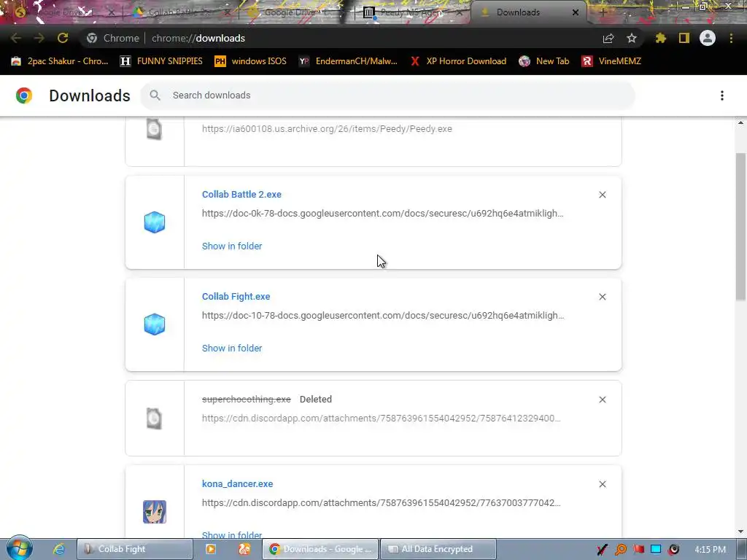
Task: Focus the Search downloads field
Action: click(388, 96)
